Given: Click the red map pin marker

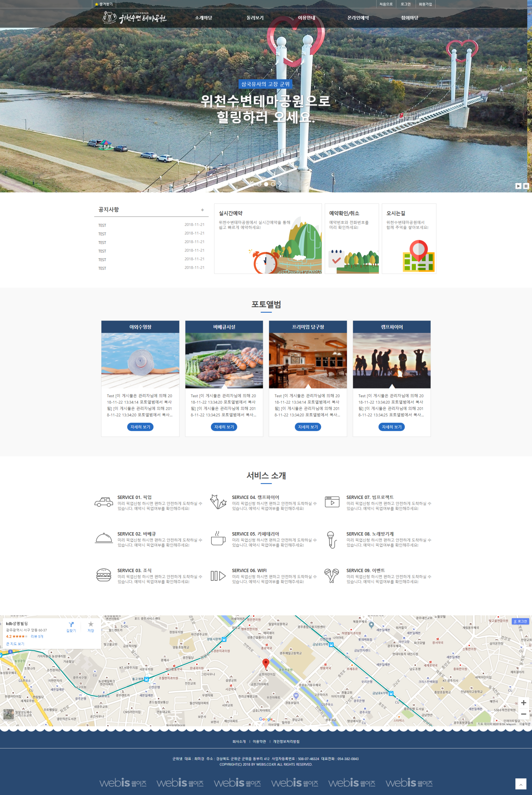Looking at the screenshot, I should point(266,663).
